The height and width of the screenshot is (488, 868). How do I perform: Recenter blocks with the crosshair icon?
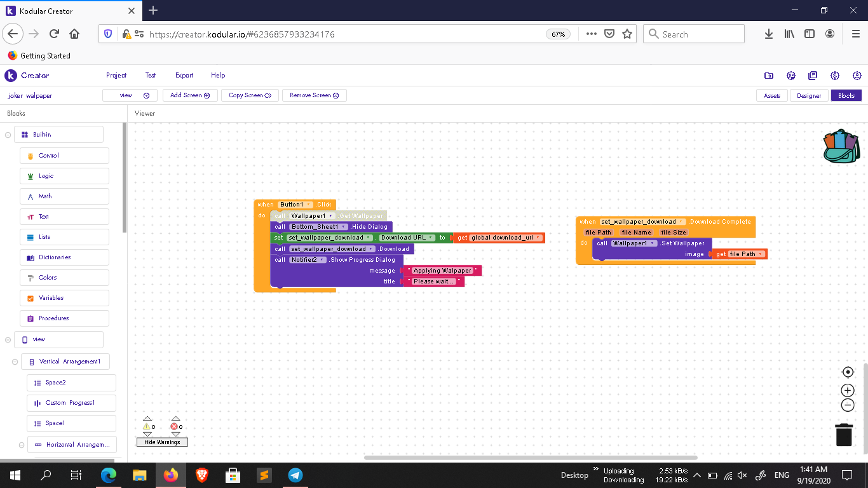pyautogui.click(x=848, y=372)
